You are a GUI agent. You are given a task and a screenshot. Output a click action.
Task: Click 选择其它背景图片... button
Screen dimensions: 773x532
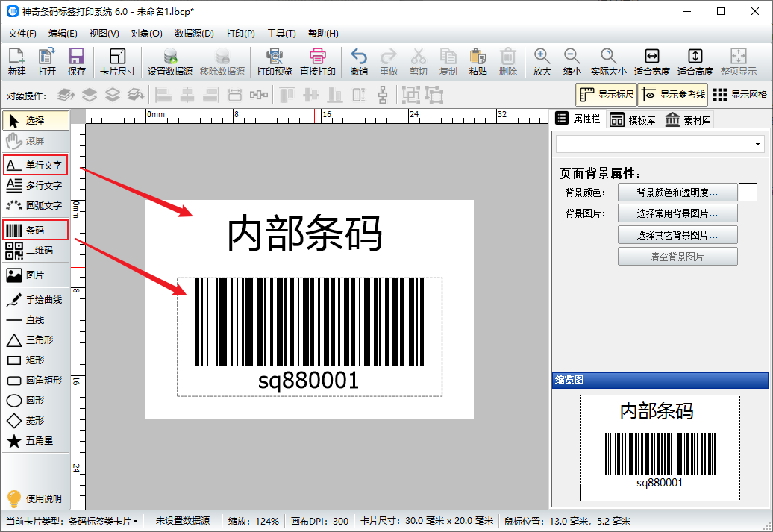(x=677, y=235)
